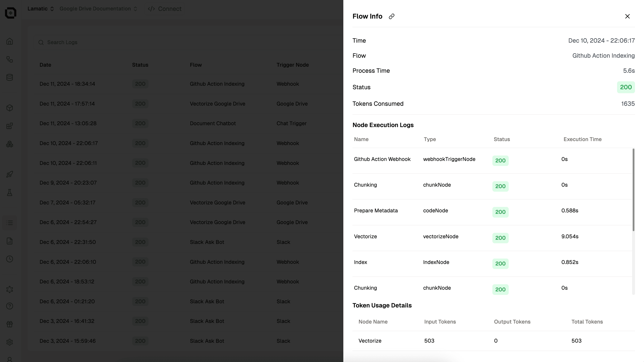Click the IndexNode type cell
The image size is (644, 362).
coord(436,262)
